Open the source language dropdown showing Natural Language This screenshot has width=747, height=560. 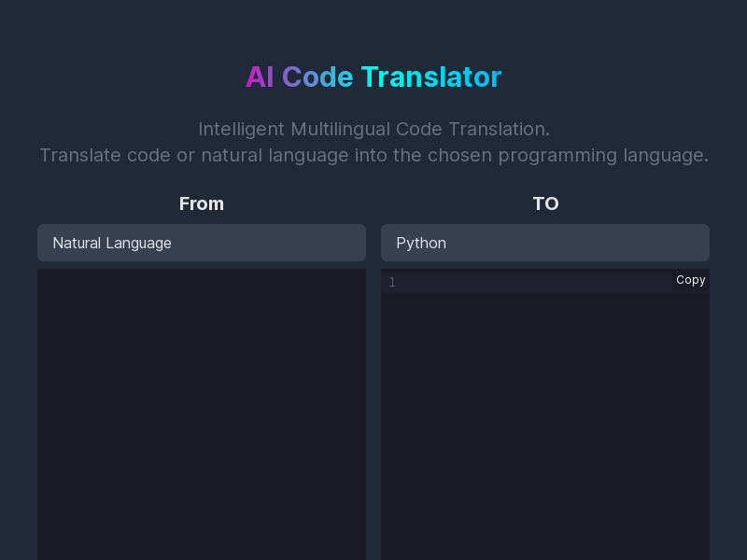(202, 243)
